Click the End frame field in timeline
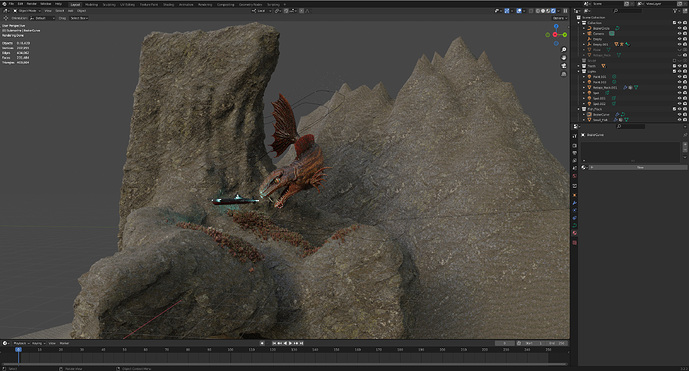689x371 pixels. pyautogui.click(x=556, y=343)
